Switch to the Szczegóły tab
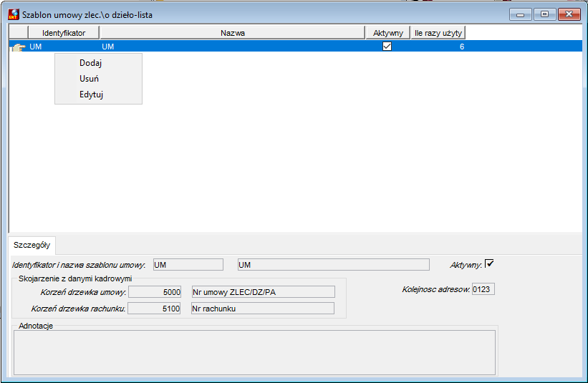Screen dimensions: 588x383 click(32, 245)
